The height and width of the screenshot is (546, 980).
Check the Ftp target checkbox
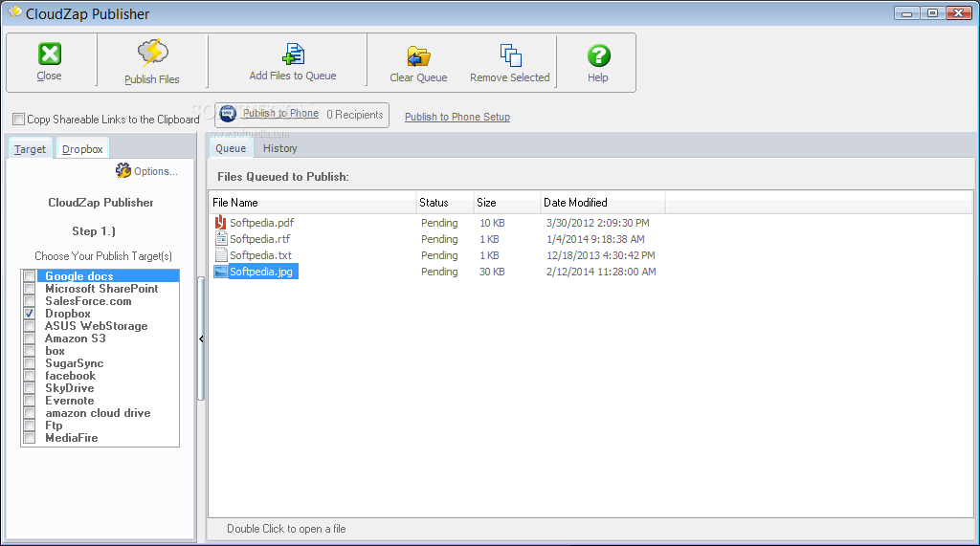coord(29,426)
